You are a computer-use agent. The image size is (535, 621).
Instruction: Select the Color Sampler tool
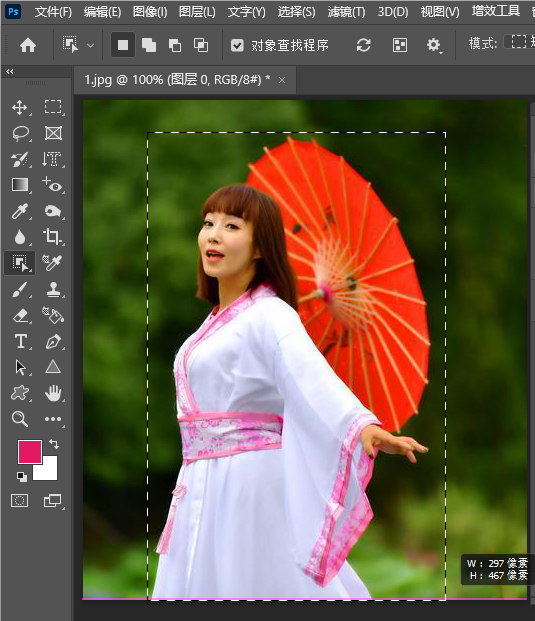[52, 263]
